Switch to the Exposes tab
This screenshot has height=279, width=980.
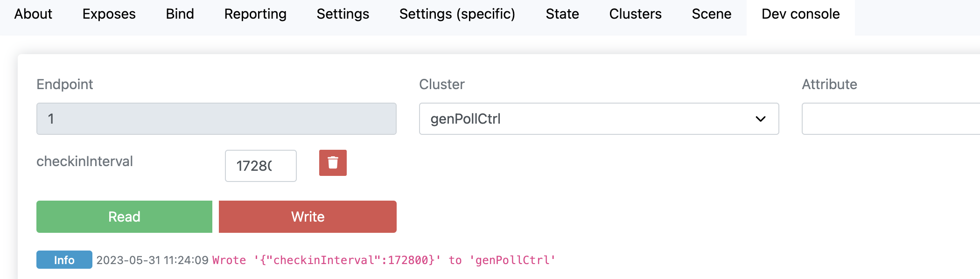coord(109,14)
